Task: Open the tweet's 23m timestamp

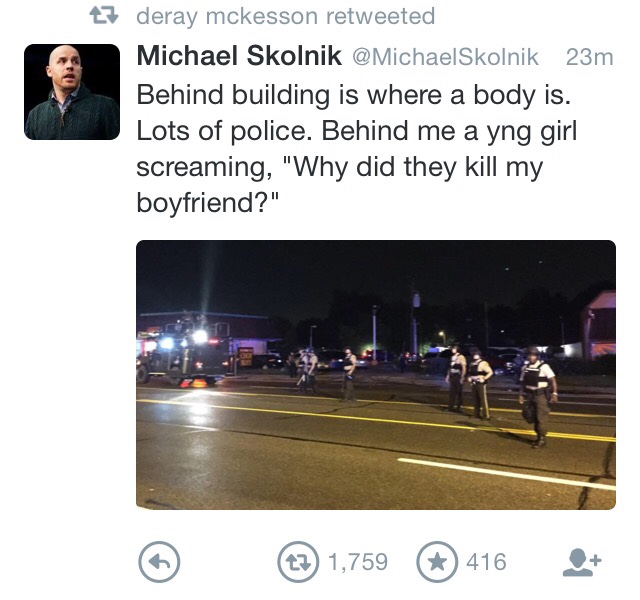Action: point(589,58)
